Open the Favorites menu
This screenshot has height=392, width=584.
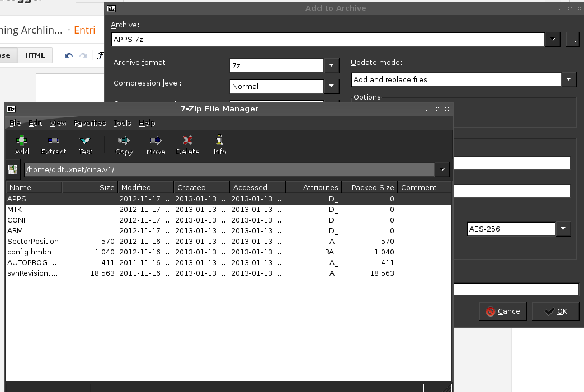coord(90,123)
